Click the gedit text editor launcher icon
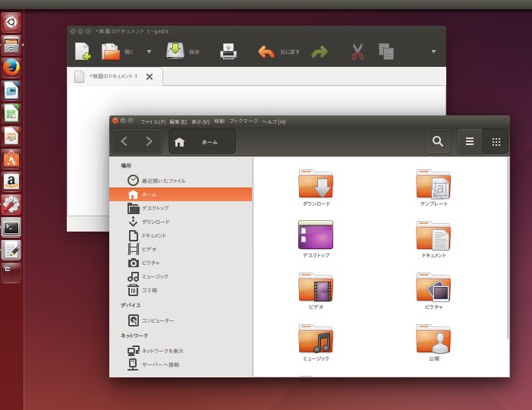 tap(11, 250)
